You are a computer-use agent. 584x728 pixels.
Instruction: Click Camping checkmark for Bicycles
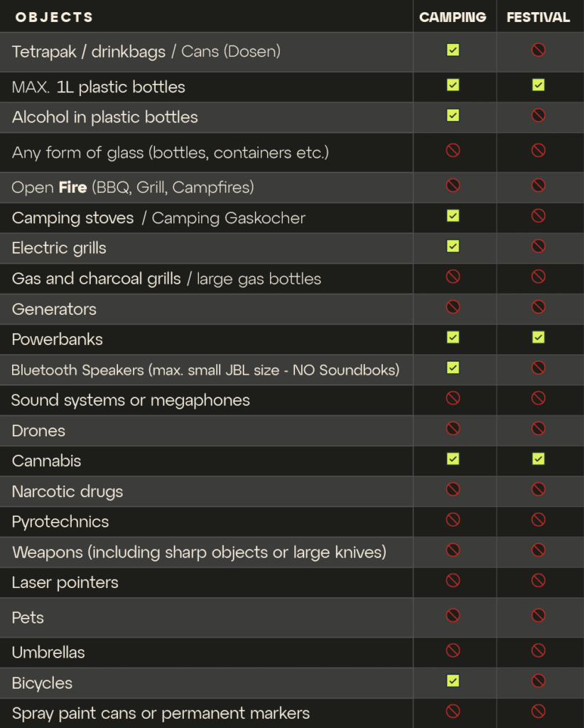(x=453, y=680)
